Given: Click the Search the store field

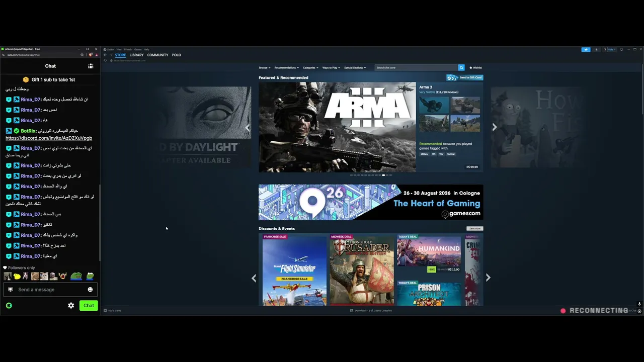Looking at the screenshot, I should (x=417, y=67).
